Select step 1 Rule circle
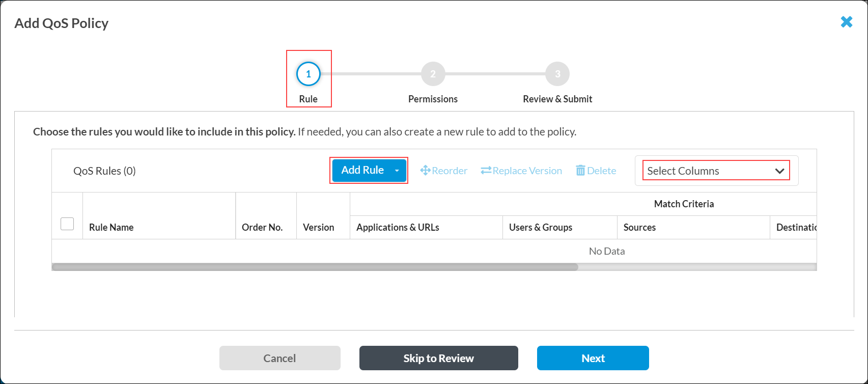The image size is (868, 384). (308, 74)
